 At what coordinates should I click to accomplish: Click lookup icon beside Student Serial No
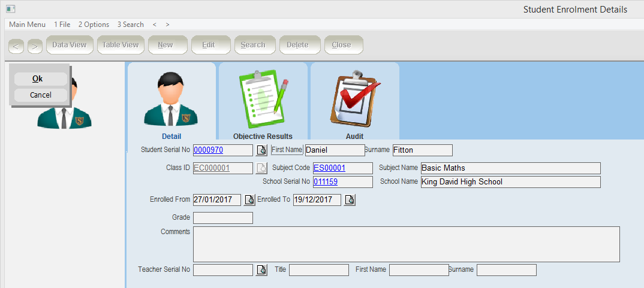[x=261, y=150]
